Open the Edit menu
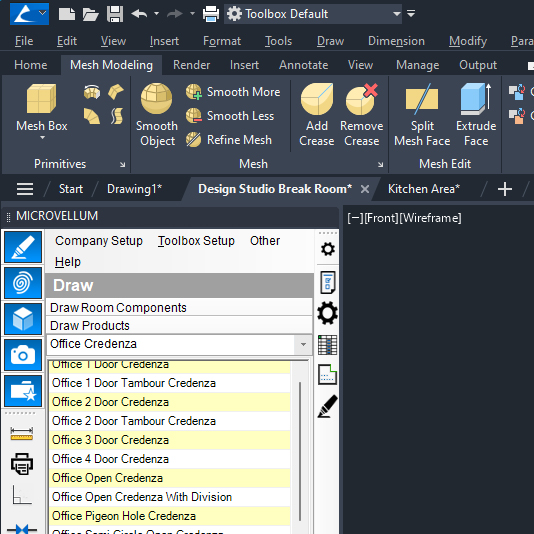 [x=67, y=41]
